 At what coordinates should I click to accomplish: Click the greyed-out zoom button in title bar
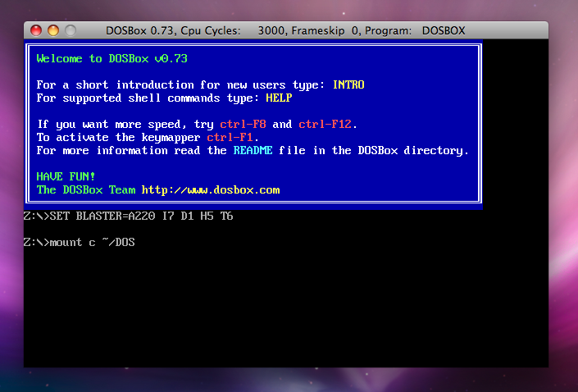(x=71, y=30)
